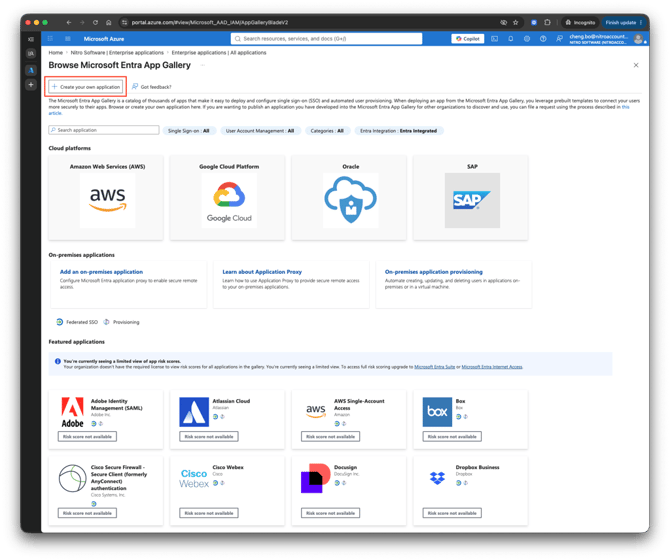Open the Dropbox Business application logo

pos(437,478)
